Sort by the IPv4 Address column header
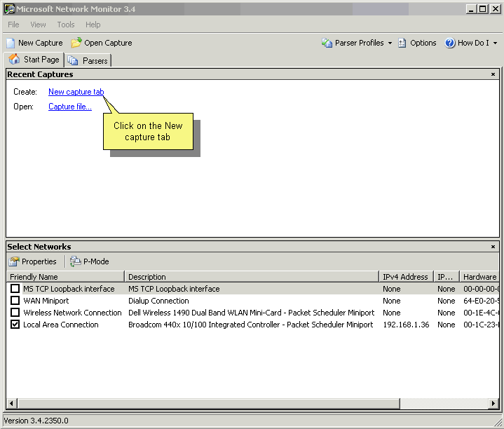The image size is (504, 429). (407, 277)
